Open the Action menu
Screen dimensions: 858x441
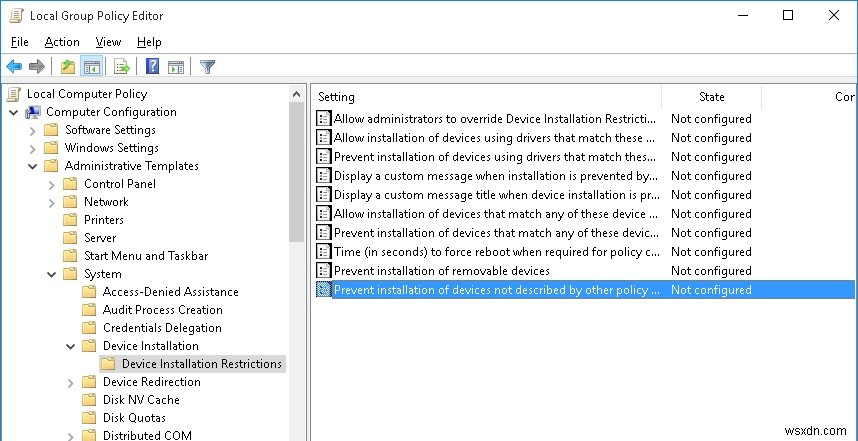[62, 42]
